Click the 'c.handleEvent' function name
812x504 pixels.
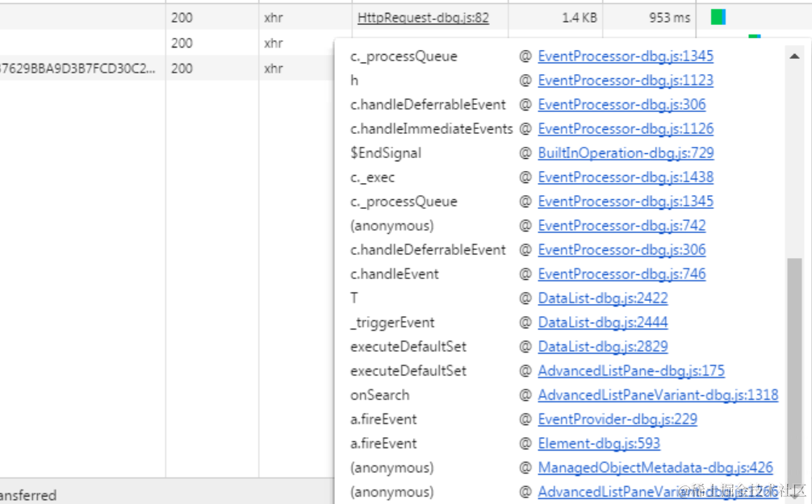395,273
